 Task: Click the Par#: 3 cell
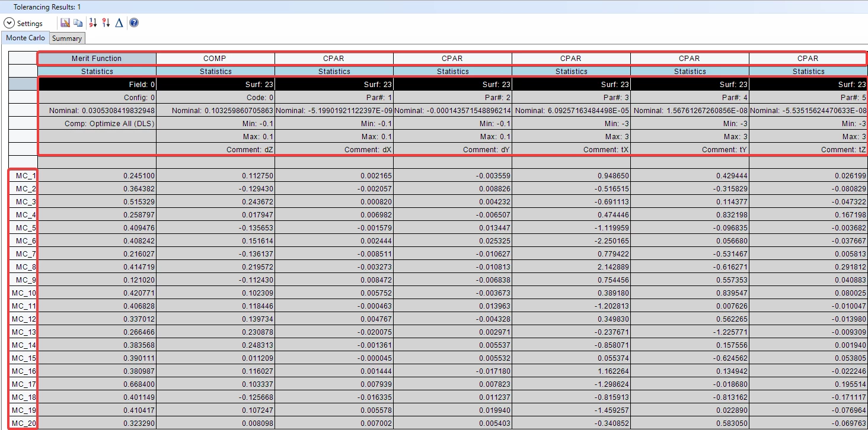pos(571,98)
